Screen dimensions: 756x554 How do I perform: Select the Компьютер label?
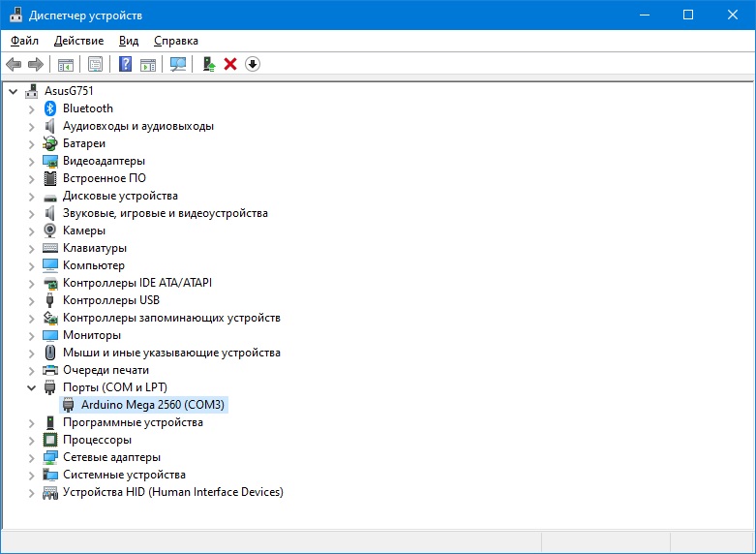[94, 265]
